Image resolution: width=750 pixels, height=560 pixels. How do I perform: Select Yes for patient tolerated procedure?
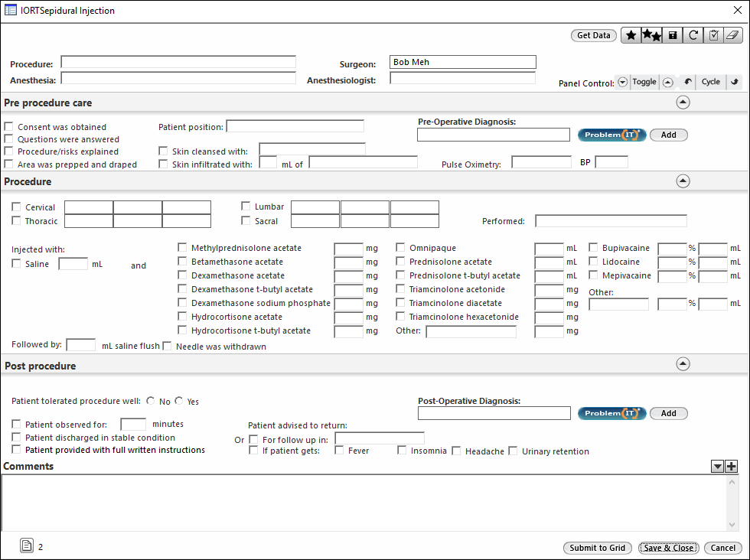(179, 401)
